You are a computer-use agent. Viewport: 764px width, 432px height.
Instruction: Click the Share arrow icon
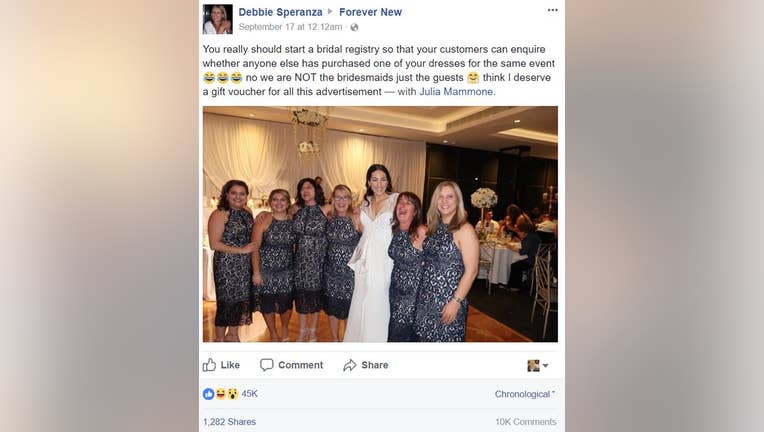tap(350, 365)
